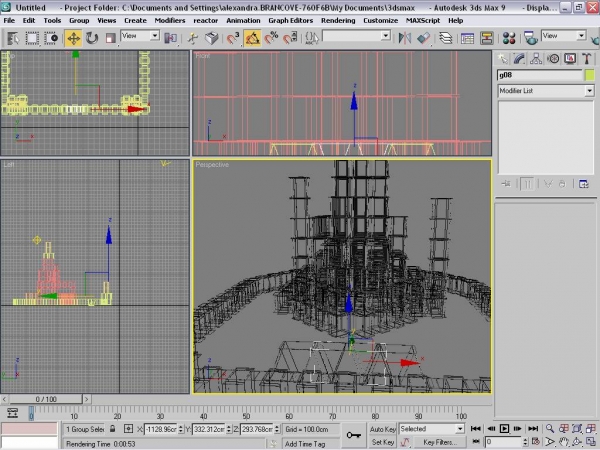Click the Set Key button
The height and width of the screenshot is (450, 600).
pos(382,442)
